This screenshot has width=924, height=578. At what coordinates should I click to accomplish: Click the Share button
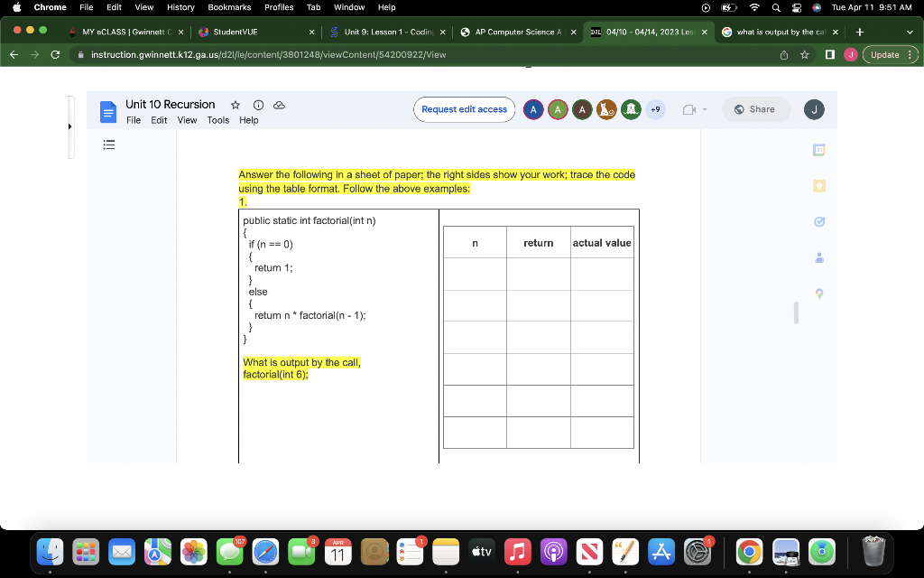coord(755,108)
